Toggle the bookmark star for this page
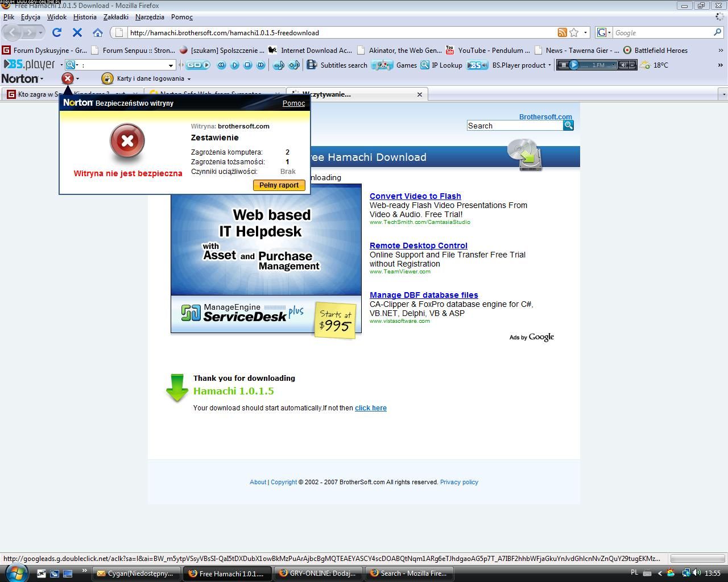The height and width of the screenshot is (582, 728). (x=574, y=33)
